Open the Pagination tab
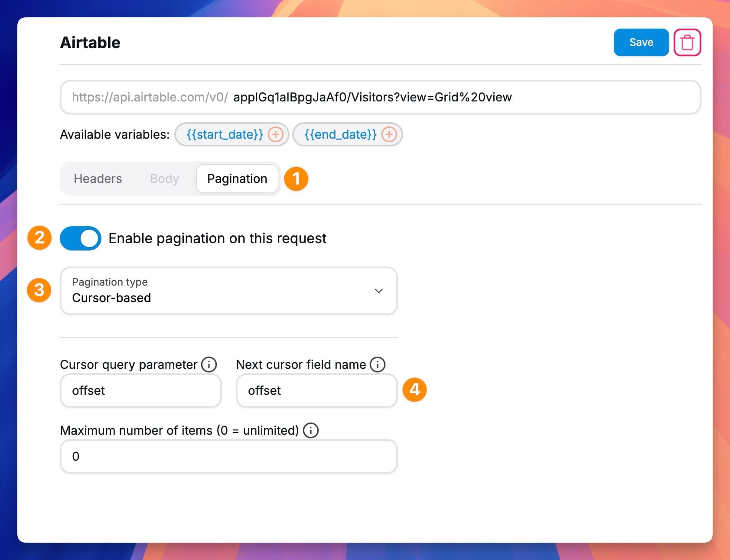This screenshot has height=560, width=730. click(237, 179)
